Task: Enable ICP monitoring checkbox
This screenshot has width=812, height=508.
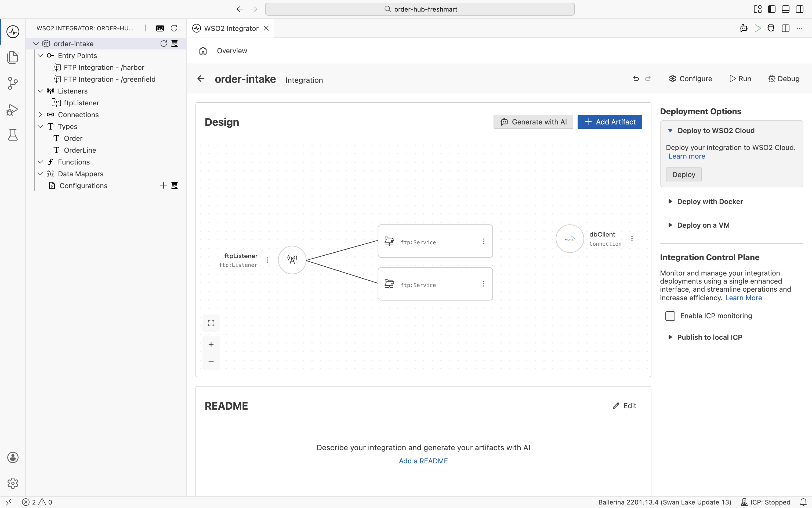Action: 670,316
